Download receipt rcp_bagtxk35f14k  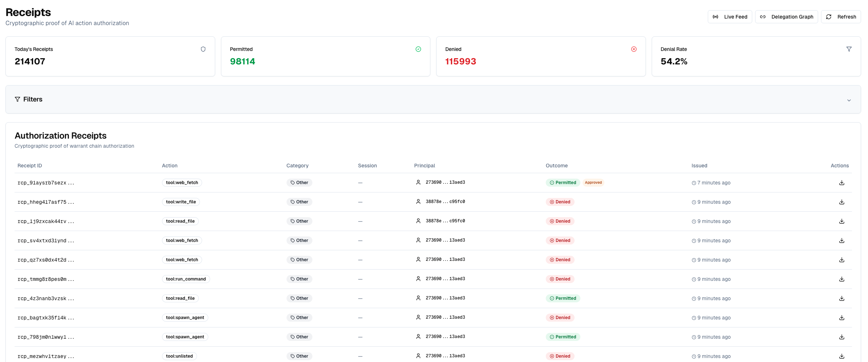click(x=842, y=318)
